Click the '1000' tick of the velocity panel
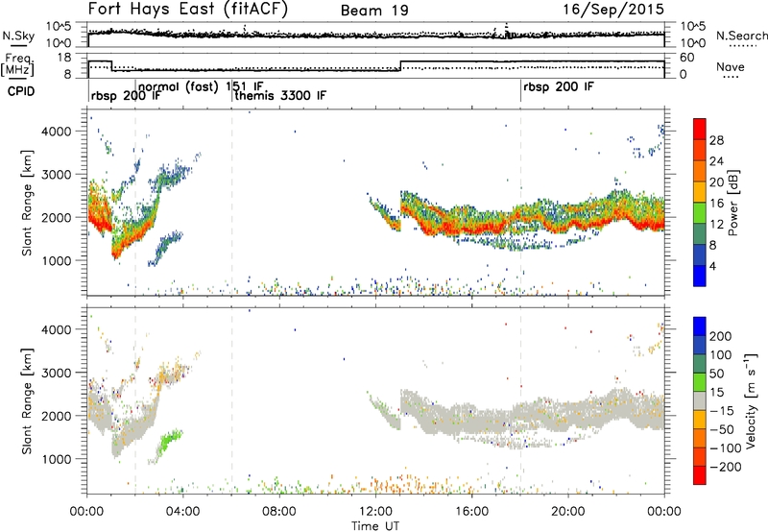 point(57,459)
